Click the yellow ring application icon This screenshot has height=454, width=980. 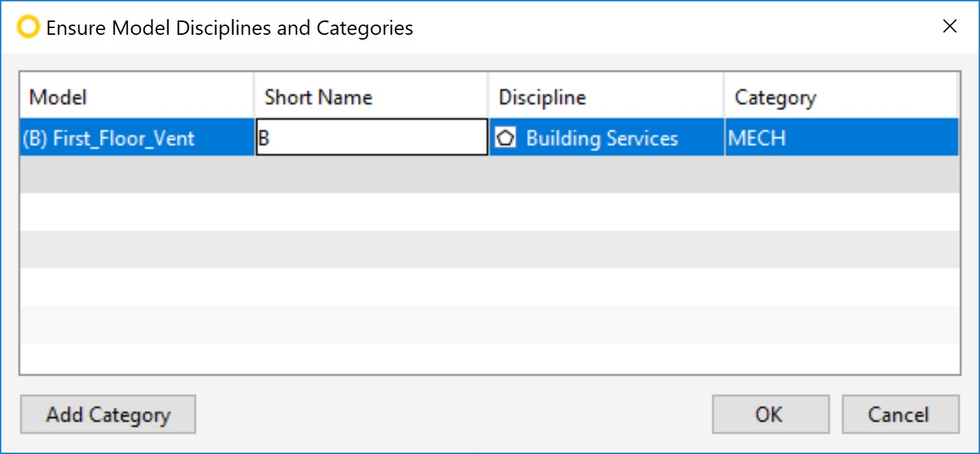(28, 27)
